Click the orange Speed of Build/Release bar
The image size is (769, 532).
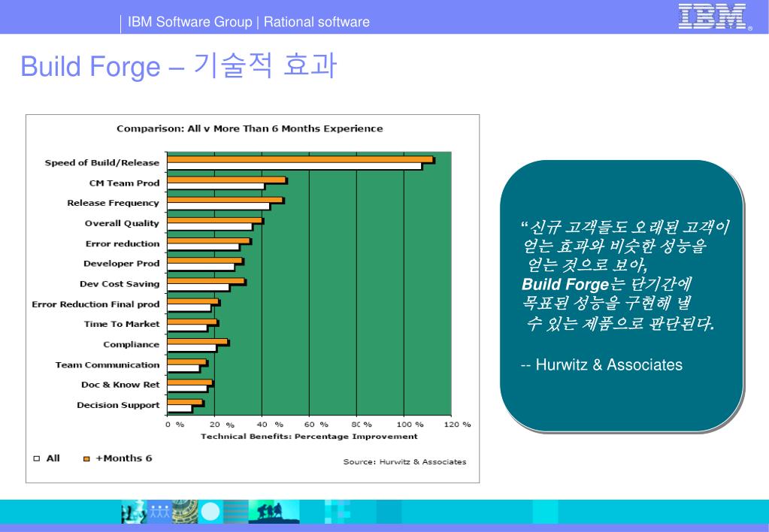click(301, 159)
